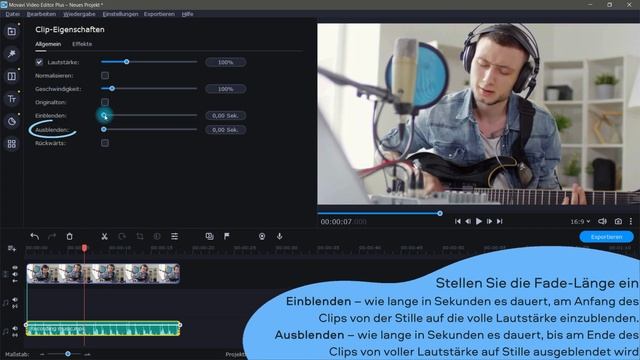Image resolution: width=640 pixels, height=360 pixels.
Task: Record audio with microphone icon
Action: [280, 236]
